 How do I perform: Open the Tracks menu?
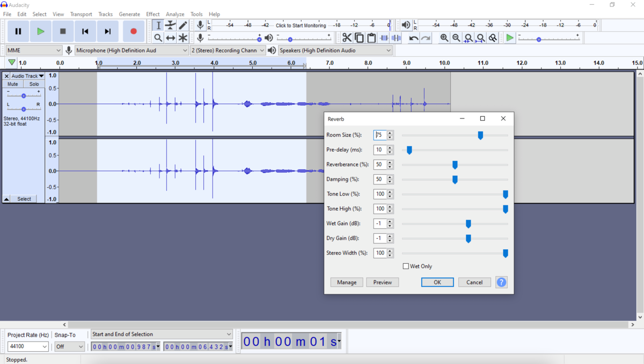[x=106, y=14]
